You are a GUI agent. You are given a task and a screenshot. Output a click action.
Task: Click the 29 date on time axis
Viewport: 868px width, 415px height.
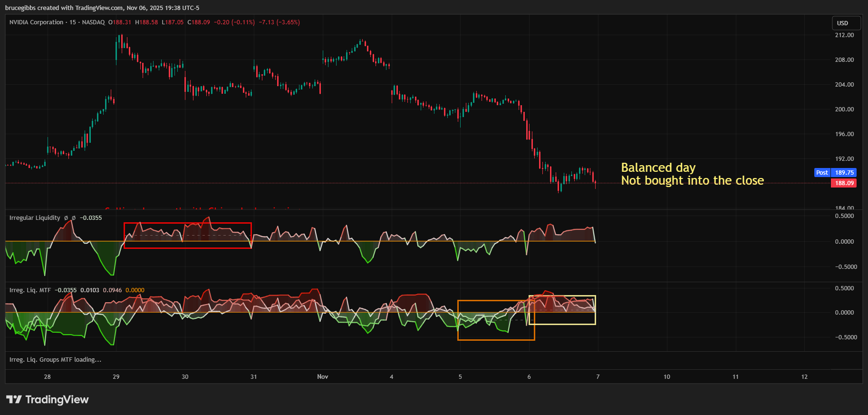pos(116,377)
